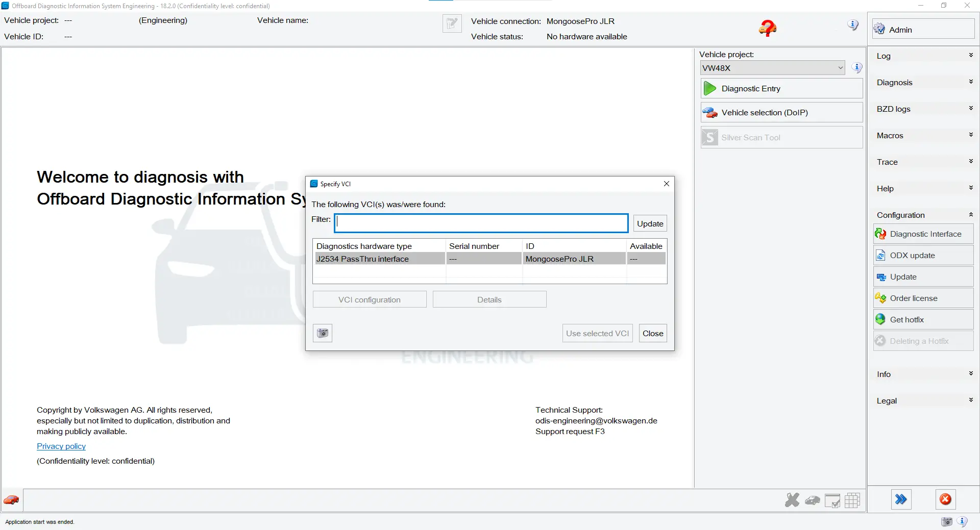The width and height of the screenshot is (980, 530).
Task: Sort by Serial number column header
Action: tap(484, 246)
